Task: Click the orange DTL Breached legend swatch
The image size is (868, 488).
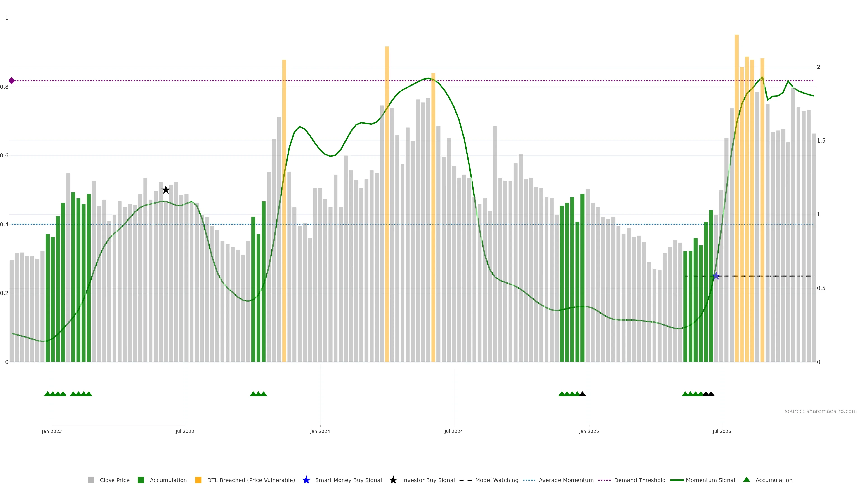Action: [x=198, y=480]
